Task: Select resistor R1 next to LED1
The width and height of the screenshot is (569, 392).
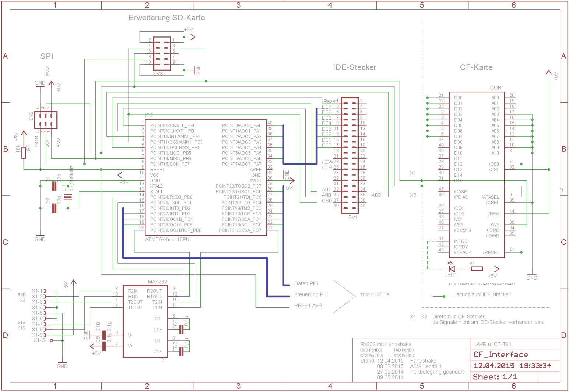Action: (x=477, y=269)
